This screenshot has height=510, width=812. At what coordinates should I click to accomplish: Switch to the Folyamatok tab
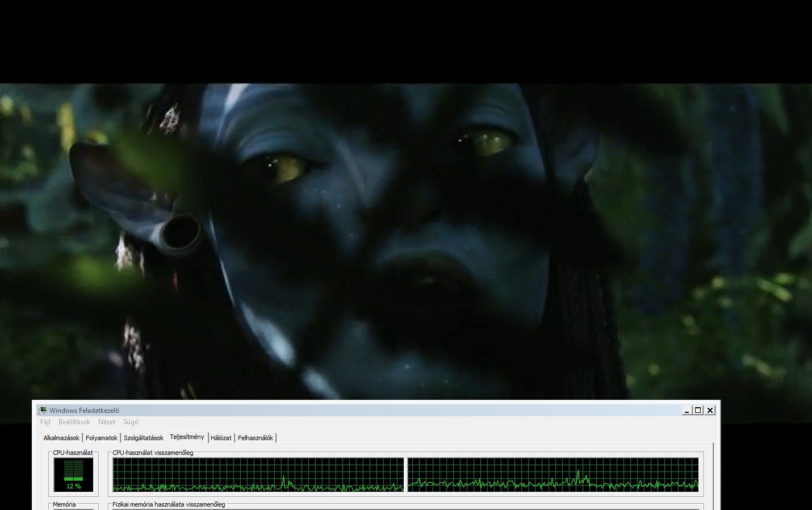click(x=102, y=438)
